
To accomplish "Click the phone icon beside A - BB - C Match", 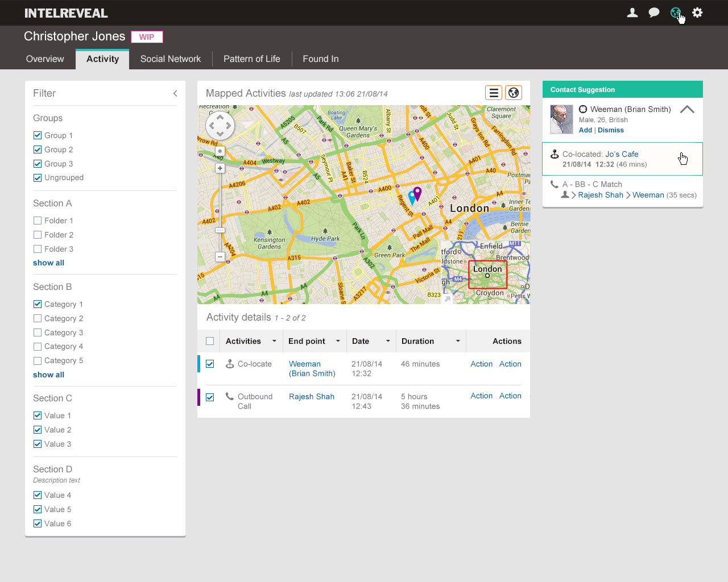I will tap(555, 184).
